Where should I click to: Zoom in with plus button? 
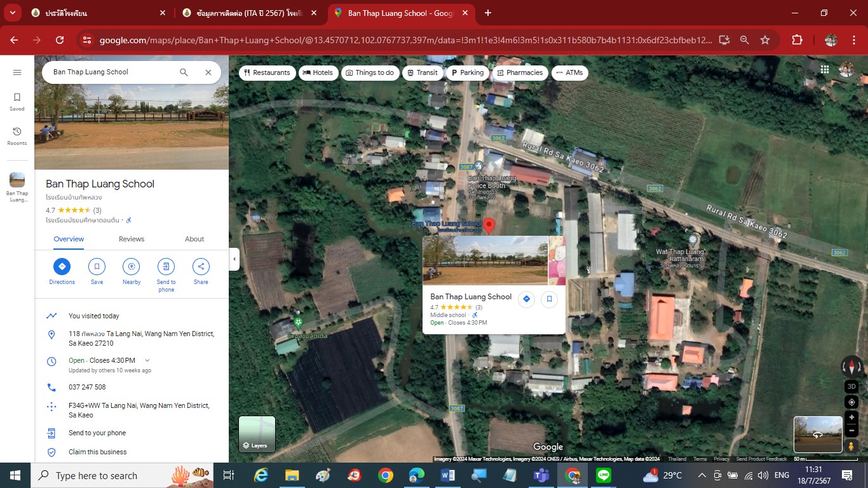[851, 417]
